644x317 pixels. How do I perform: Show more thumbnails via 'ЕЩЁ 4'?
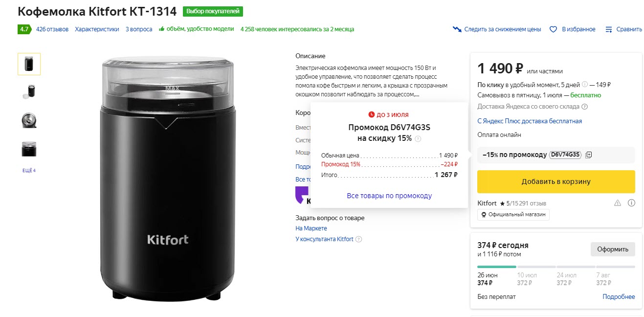(x=29, y=170)
